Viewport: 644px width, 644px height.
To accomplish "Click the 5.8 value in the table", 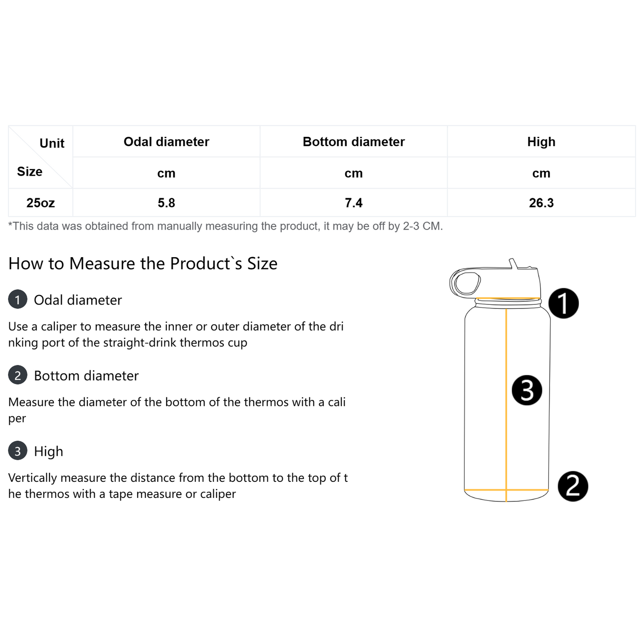I will pos(166,203).
